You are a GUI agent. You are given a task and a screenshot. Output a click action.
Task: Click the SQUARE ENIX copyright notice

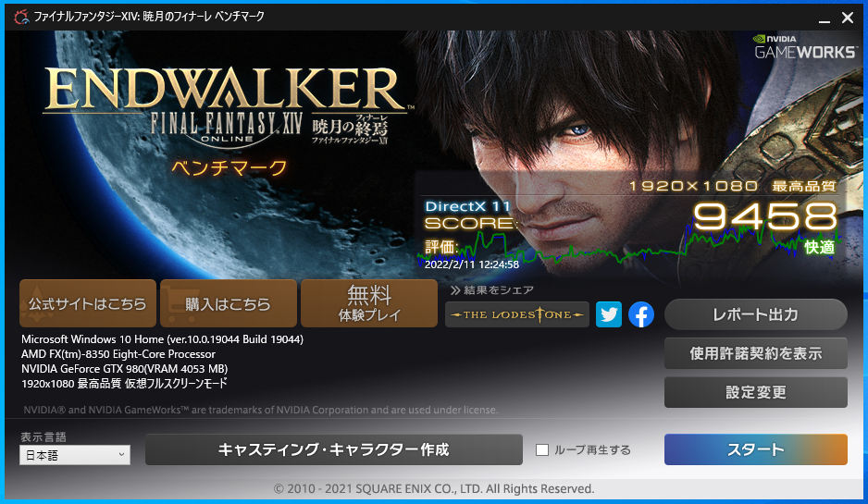pyautogui.click(x=434, y=489)
